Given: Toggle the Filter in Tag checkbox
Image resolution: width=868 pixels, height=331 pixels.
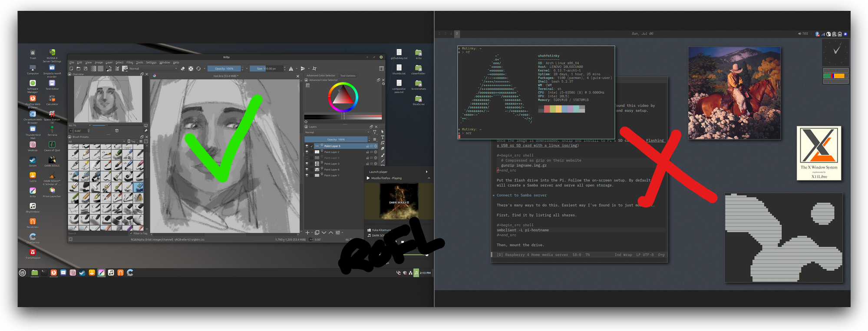Looking at the screenshot, I should pos(131,233).
